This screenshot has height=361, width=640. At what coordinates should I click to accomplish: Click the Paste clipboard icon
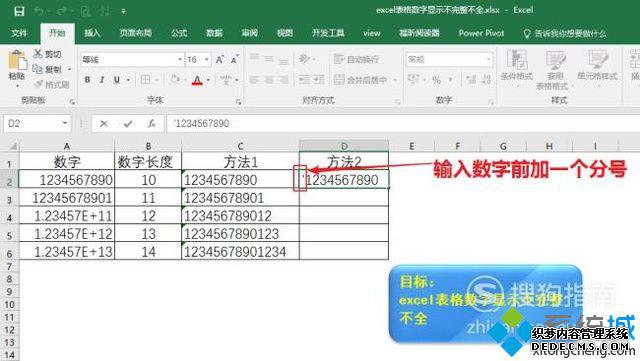(x=18, y=61)
